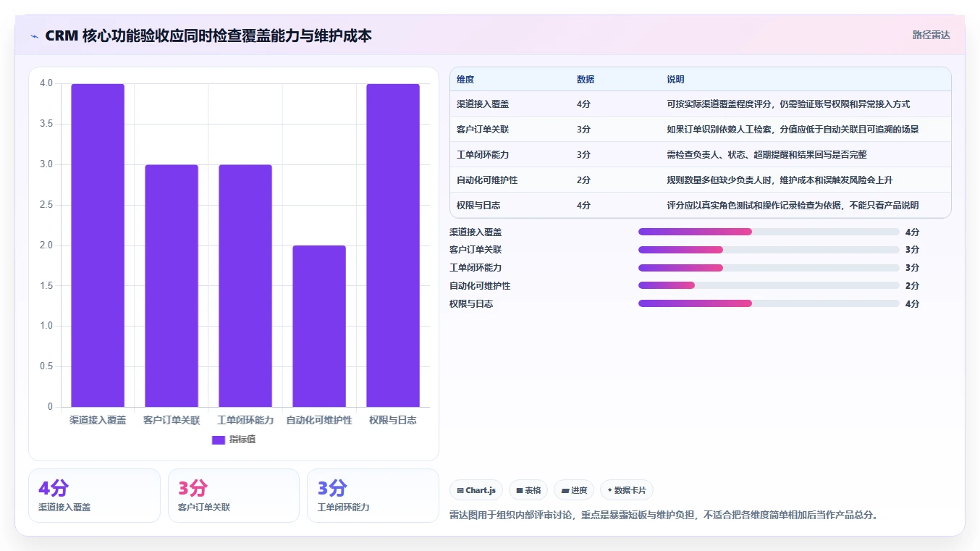Click the 渠道接入覆盖 x-axis label
Viewport: 980px width, 551px height.
[98, 420]
